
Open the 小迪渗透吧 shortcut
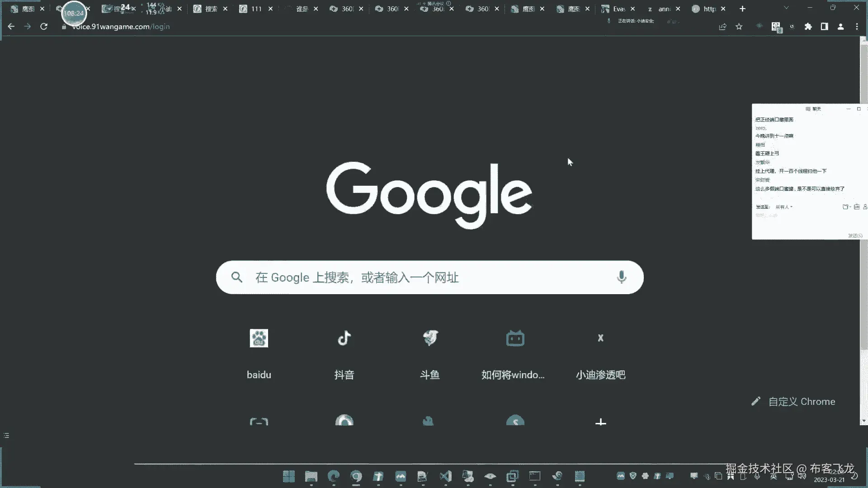[600, 338]
